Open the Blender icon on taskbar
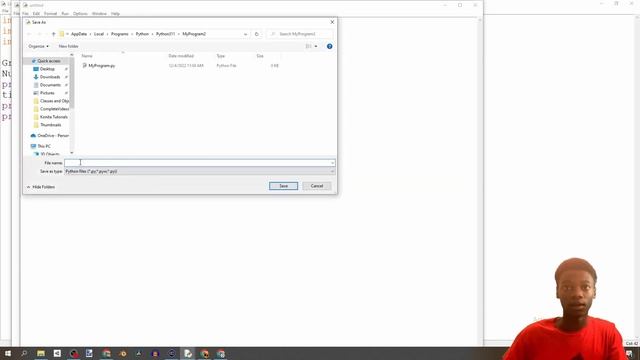This screenshot has width=640, height=360. click(123, 353)
